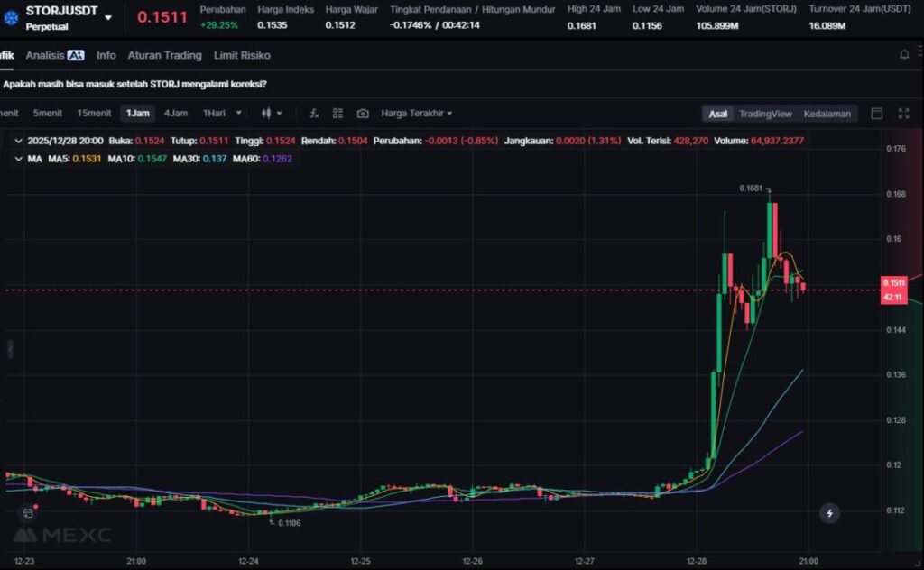Click the STORJ coin logo icon
The width and height of the screenshot is (924, 570).
point(11,17)
